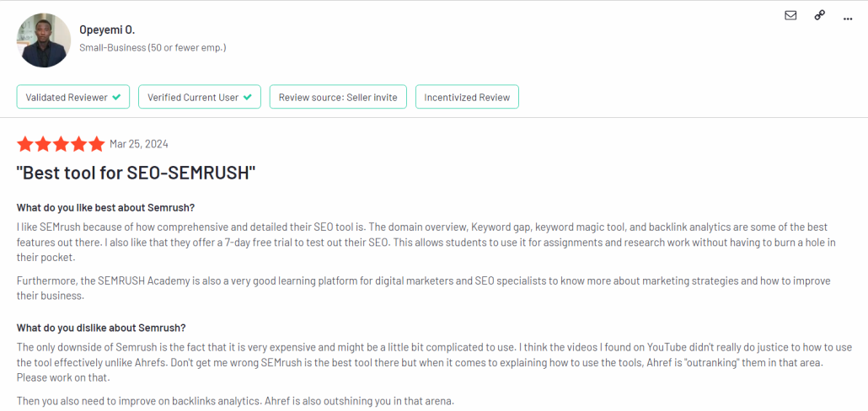The height and width of the screenshot is (411, 868).
Task: Click the envelope email icon
Action: pos(790,15)
